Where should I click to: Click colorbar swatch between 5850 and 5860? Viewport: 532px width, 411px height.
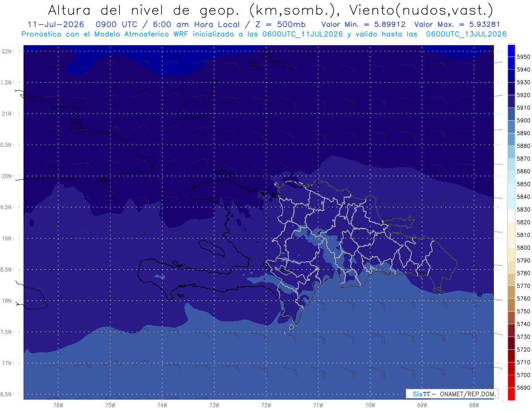pyautogui.click(x=511, y=178)
